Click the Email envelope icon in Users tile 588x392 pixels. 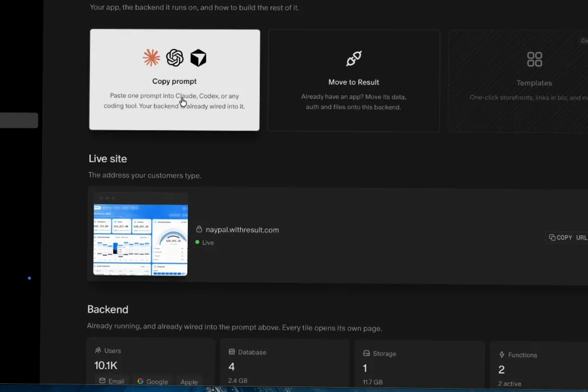102,381
